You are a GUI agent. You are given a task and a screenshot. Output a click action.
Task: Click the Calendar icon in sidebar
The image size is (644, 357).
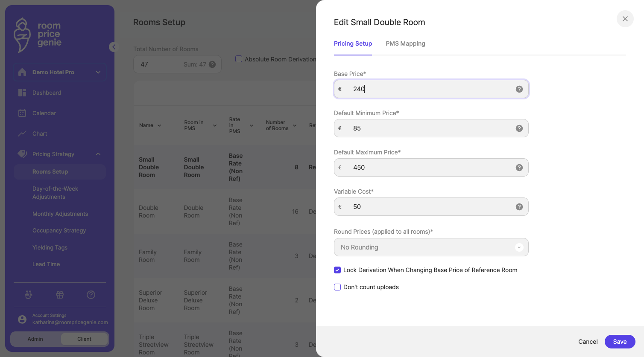click(22, 113)
